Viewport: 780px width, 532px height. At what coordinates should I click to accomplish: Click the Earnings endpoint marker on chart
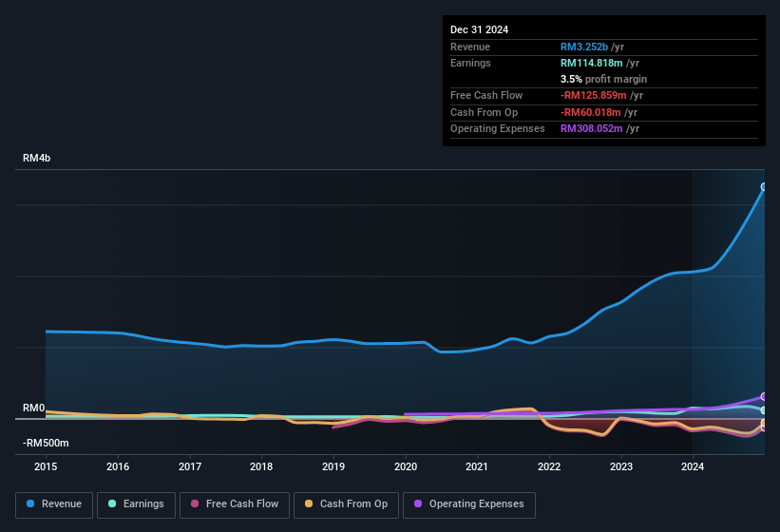pyautogui.click(x=764, y=410)
